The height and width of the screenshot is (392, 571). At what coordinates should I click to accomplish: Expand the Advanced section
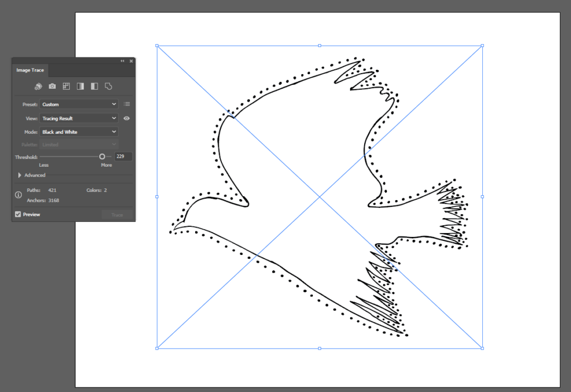coord(20,175)
